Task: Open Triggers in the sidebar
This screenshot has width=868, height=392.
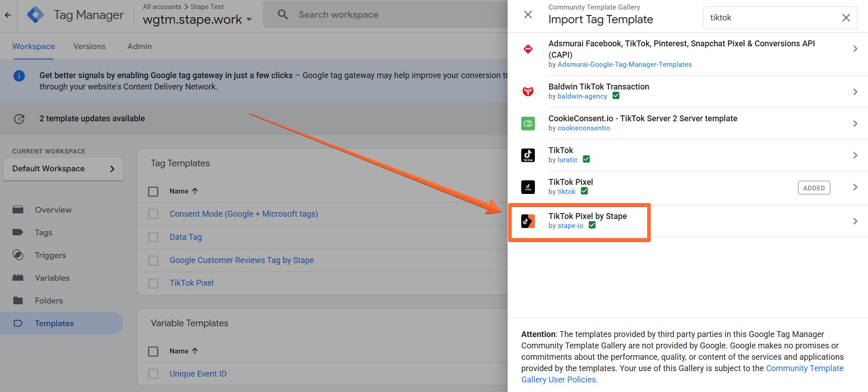Action: pyautogui.click(x=50, y=255)
